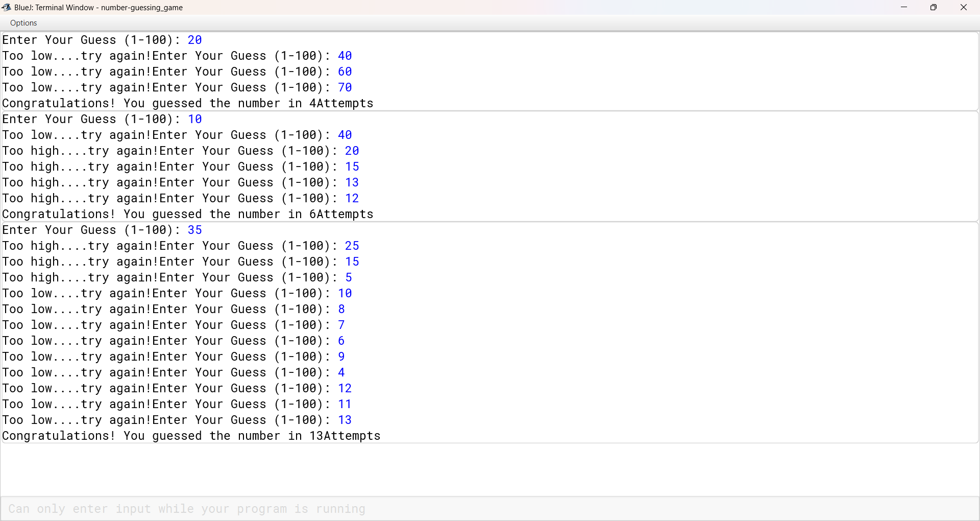
Task: Restore down the terminal window
Action: coord(934,7)
